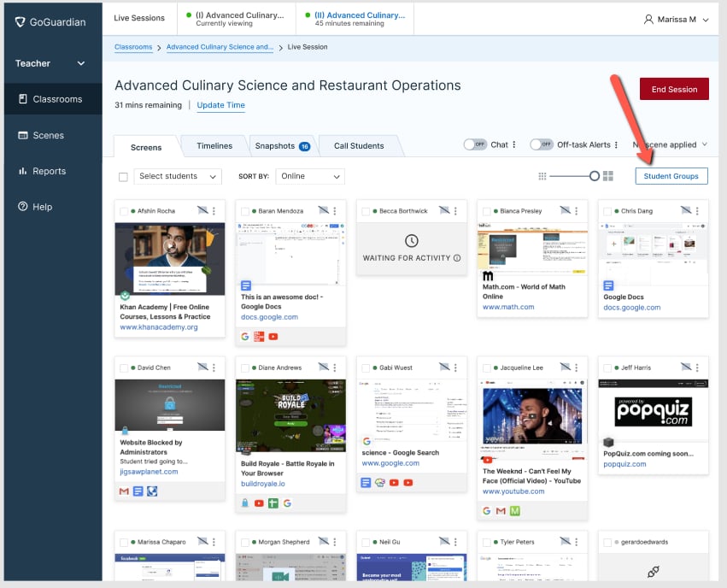Click the GoGuardian shield logo
727x588 pixels.
(x=20, y=22)
